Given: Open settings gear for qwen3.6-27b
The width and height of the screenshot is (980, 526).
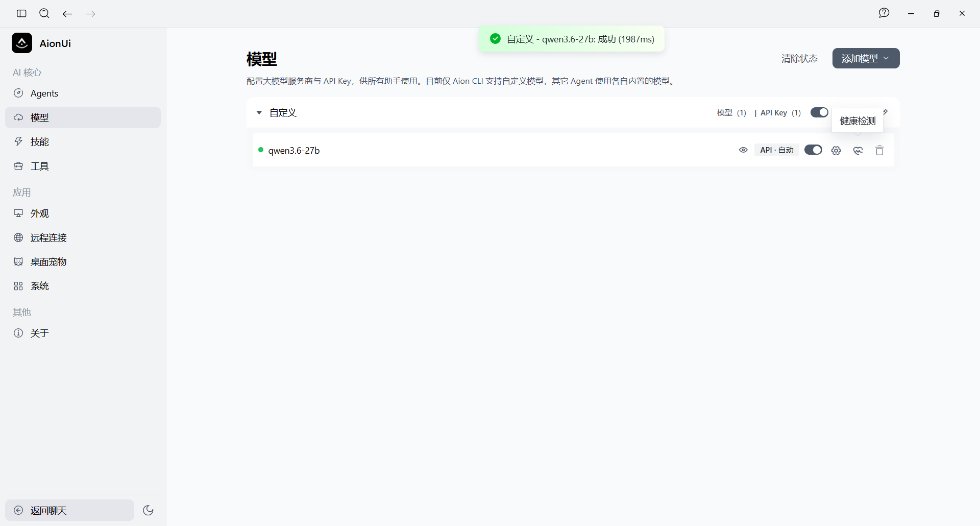Looking at the screenshot, I should 836,150.
